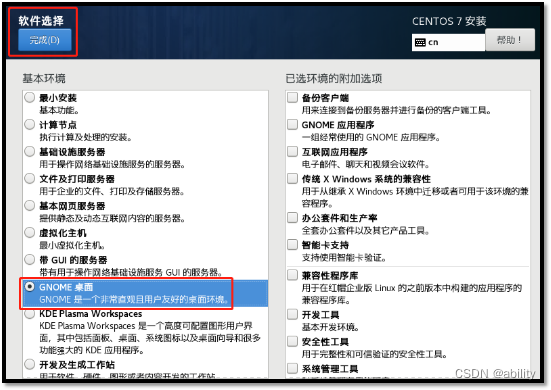This screenshot has width=551, height=390.
Task: Click text 用于完整性和可信验证的安全性工具。
Action: coord(374,354)
